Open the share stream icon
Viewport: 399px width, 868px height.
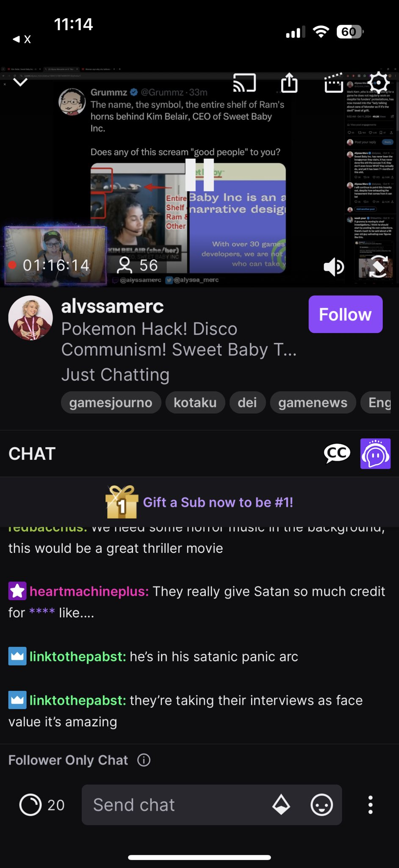[289, 82]
